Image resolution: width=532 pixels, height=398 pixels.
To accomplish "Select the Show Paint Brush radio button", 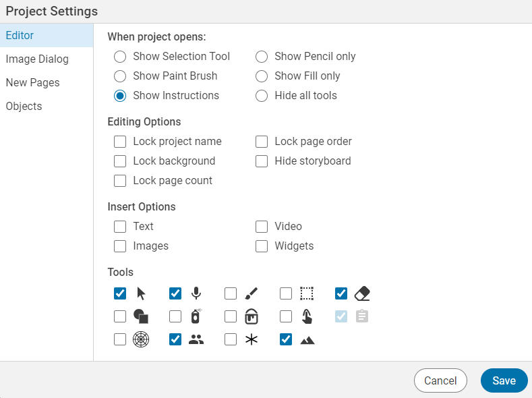I will 121,76.
